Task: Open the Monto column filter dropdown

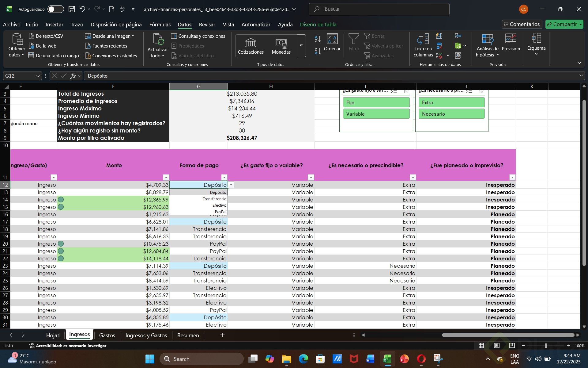Action: tap(166, 177)
